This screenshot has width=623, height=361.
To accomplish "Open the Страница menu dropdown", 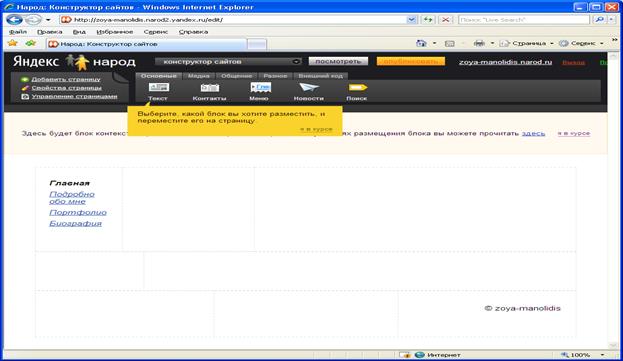I will point(526,43).
